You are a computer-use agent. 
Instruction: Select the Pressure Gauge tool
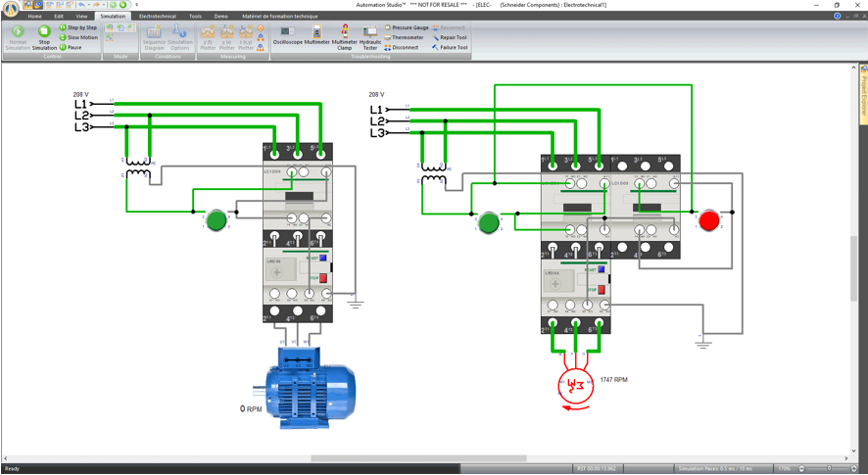pyautogui.click(x=407, y=28)
